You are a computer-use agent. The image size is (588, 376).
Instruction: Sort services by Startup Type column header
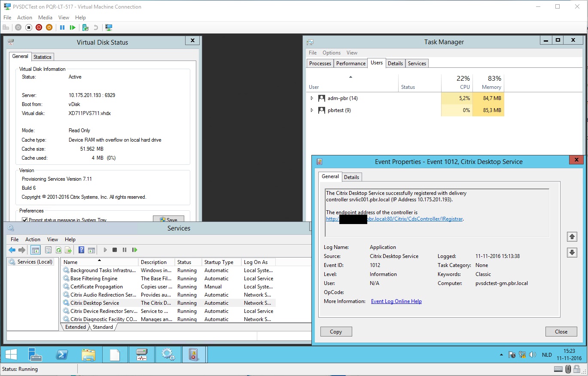click(x=221, y=262)
